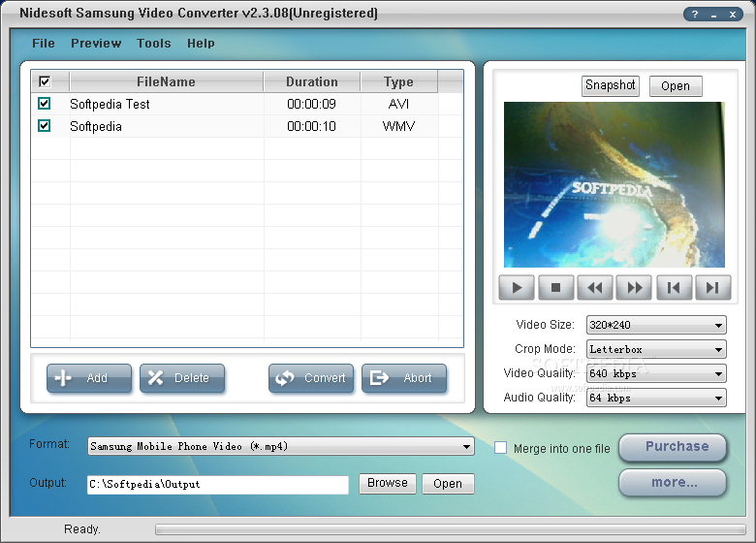Viewport: 756px width, 543px height.
Task: Start conversion with the Convert button
Action: [311, 378]
